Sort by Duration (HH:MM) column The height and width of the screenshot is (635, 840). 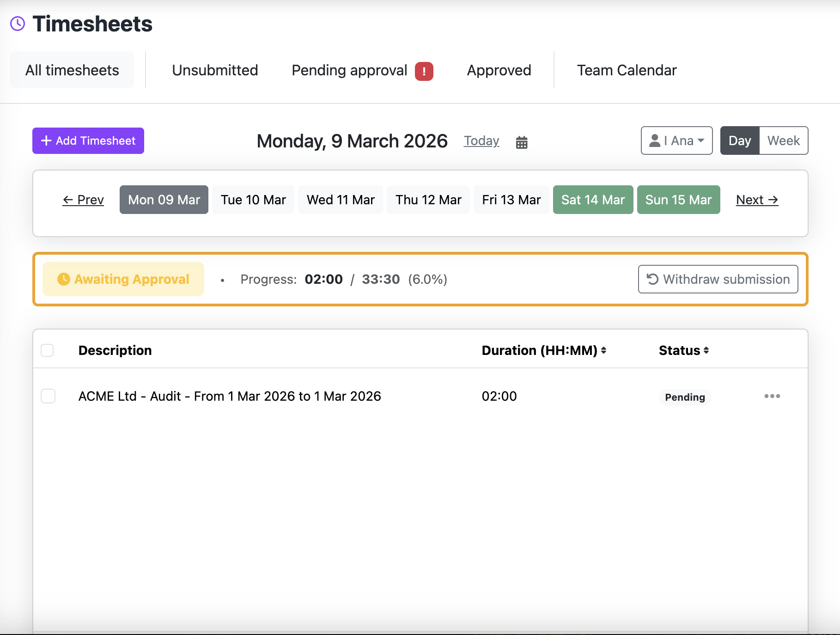544,350
